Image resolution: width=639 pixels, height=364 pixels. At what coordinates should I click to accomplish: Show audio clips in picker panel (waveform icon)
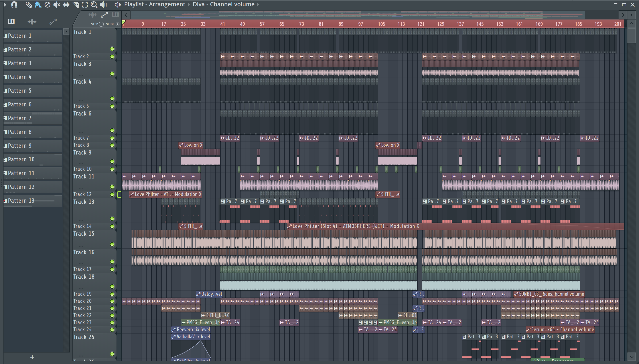point(32,22)
